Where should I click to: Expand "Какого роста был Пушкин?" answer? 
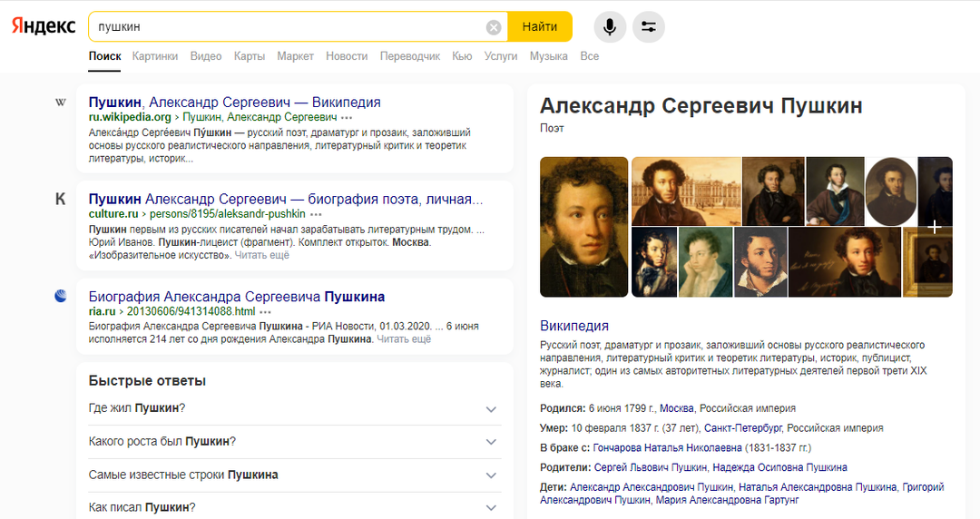(x=491, y=442)
